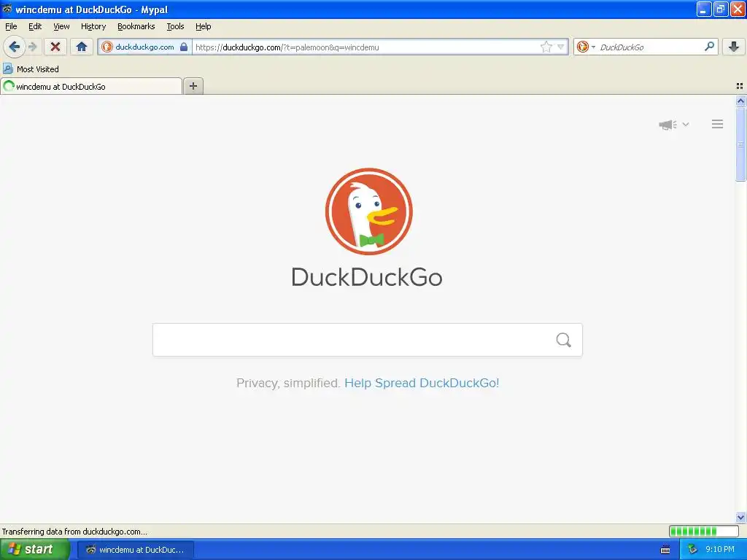
Task: Open the Edit menu
Action: coord(35,26)
